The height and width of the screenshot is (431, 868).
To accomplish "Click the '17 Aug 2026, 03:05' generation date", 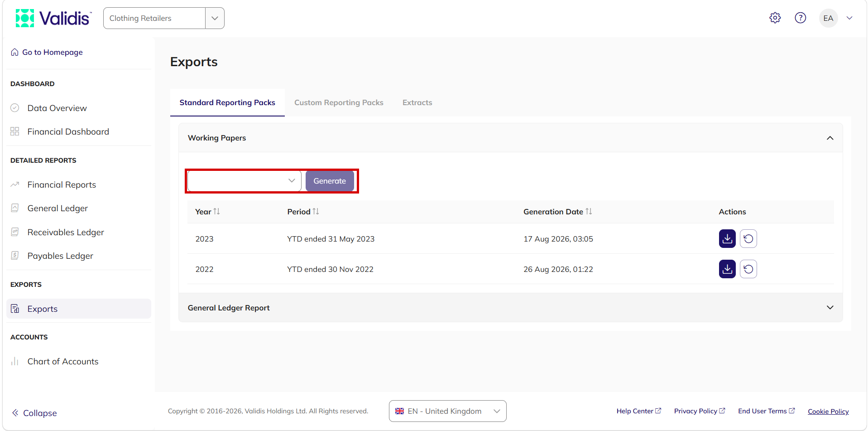I will click(558, 239).
